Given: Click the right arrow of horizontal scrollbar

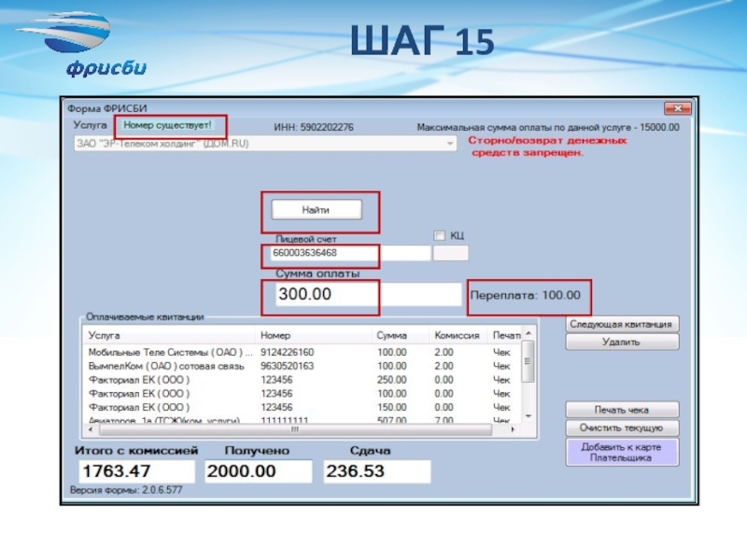Looking at the screenshot, I should click(x=513, y=429).
